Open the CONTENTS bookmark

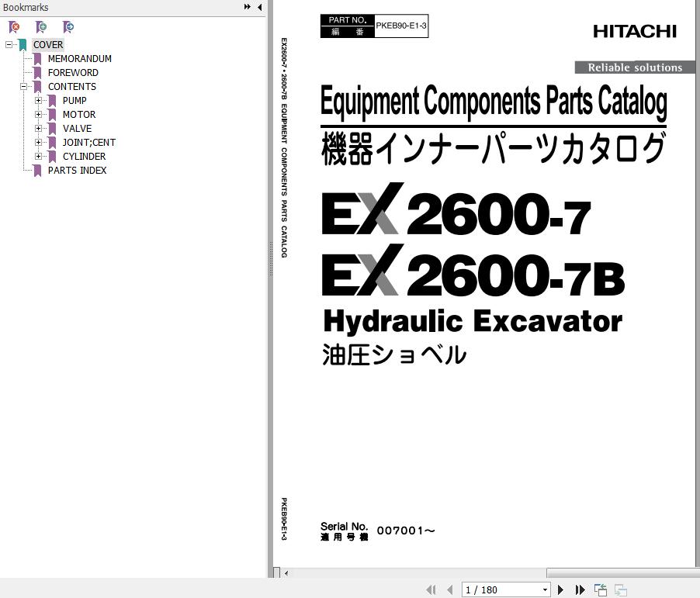click(x=72, y=87)
